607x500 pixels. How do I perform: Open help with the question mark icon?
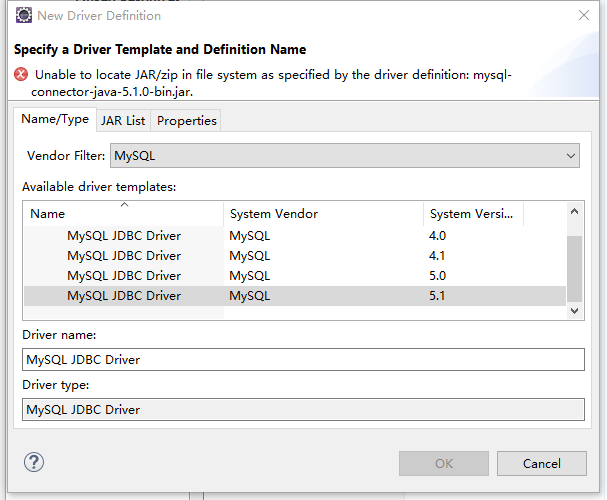(34, 462)
